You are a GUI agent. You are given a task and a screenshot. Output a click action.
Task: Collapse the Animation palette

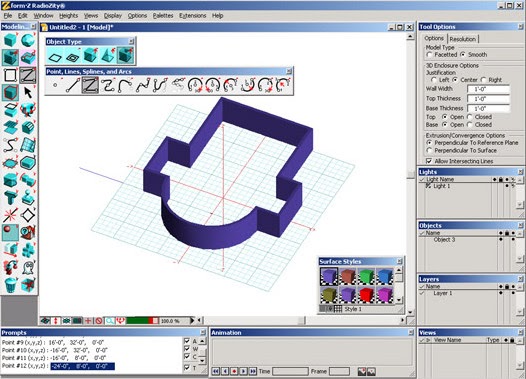[411, 332]
